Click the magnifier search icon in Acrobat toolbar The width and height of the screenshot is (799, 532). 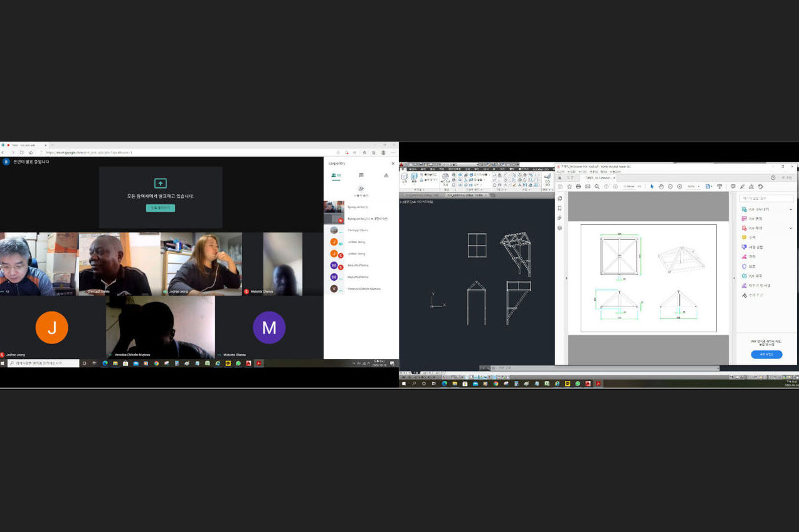click(x=596, y=187)
